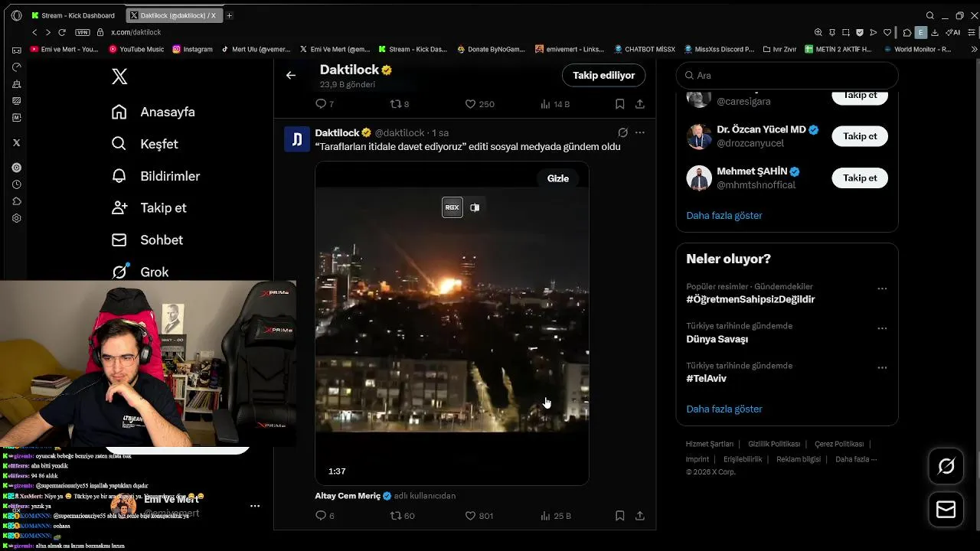This screenshot has height=551, width=980.
Task: Open the Opera GX menu icon
Action: [x=17, y=15]
